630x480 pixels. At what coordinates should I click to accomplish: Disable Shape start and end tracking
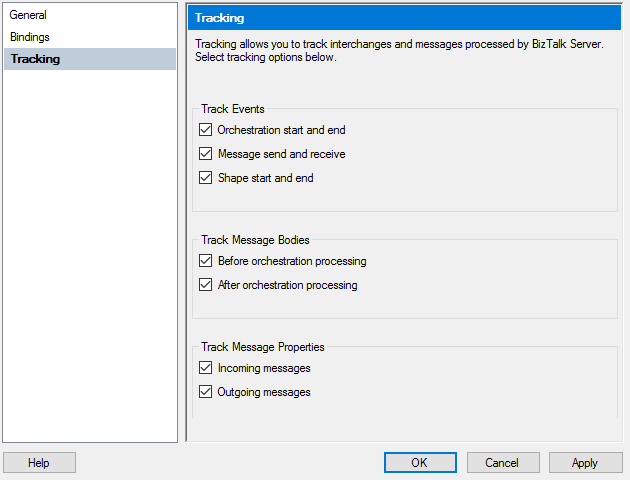pos(206,178)
